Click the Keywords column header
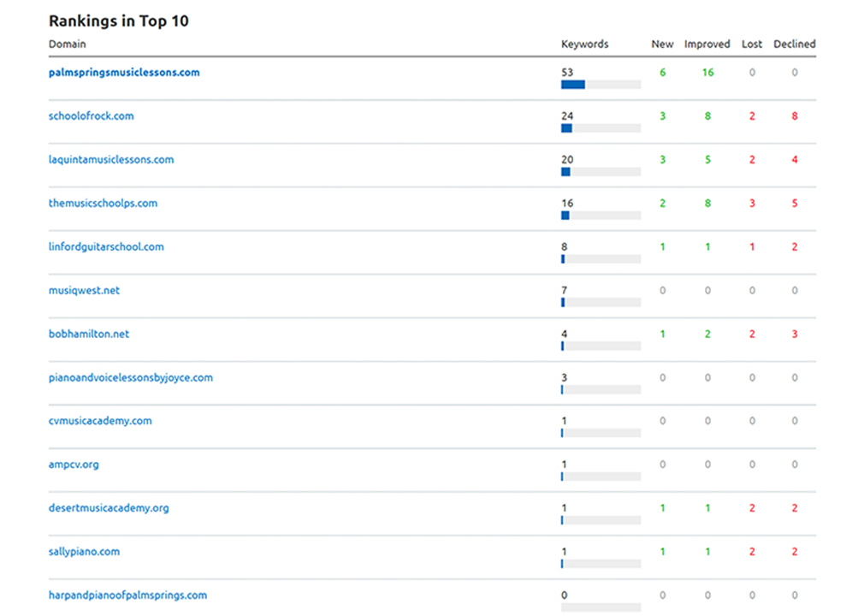Image resolution: width=864 pixels, height=616 pixels. pos(584,44)
